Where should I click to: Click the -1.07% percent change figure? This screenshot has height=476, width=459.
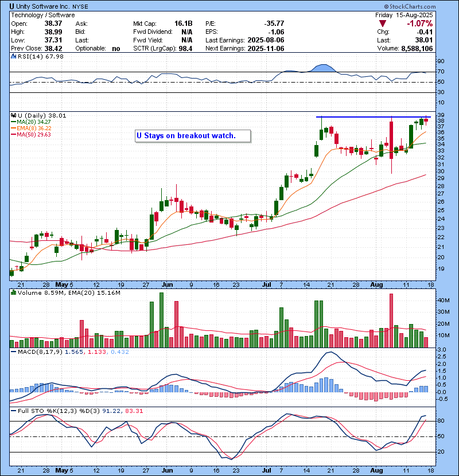(420, 24)
